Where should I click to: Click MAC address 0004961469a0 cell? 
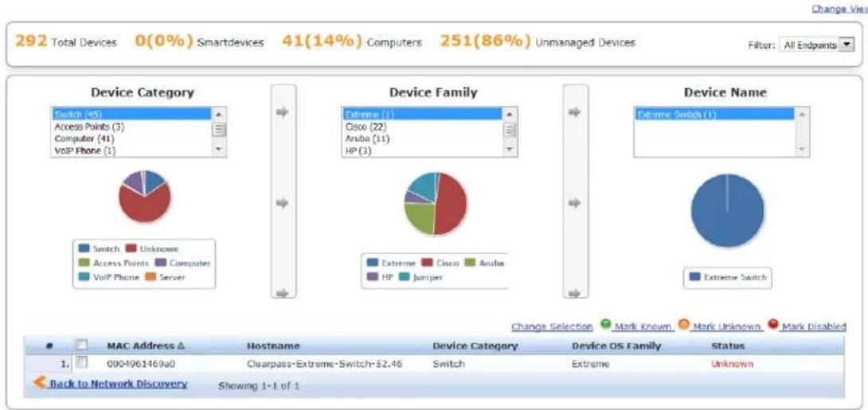click(x=140, y=364)
